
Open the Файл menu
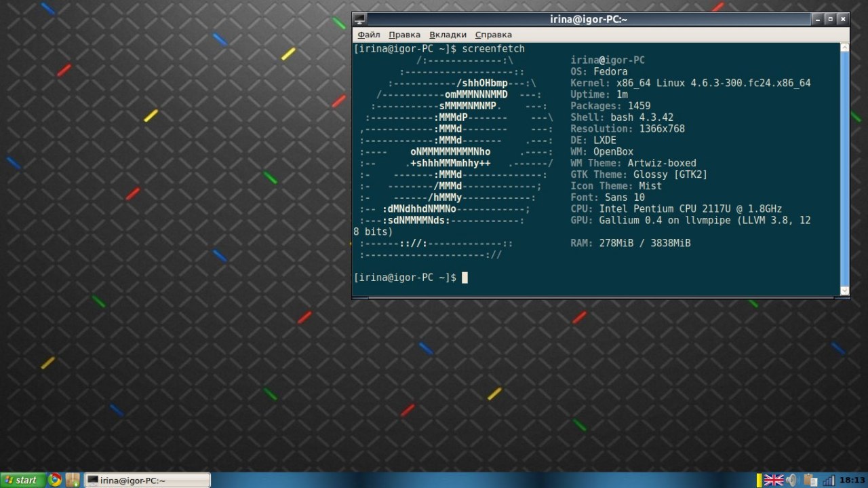369,35
